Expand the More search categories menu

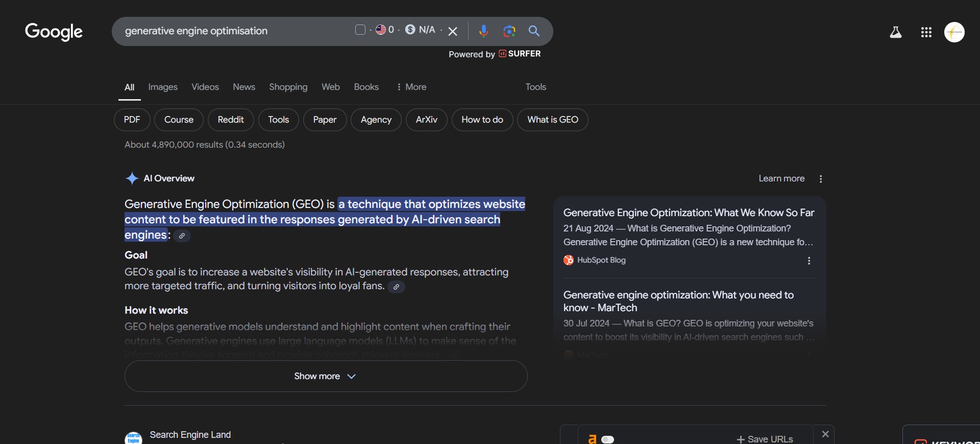411,87
